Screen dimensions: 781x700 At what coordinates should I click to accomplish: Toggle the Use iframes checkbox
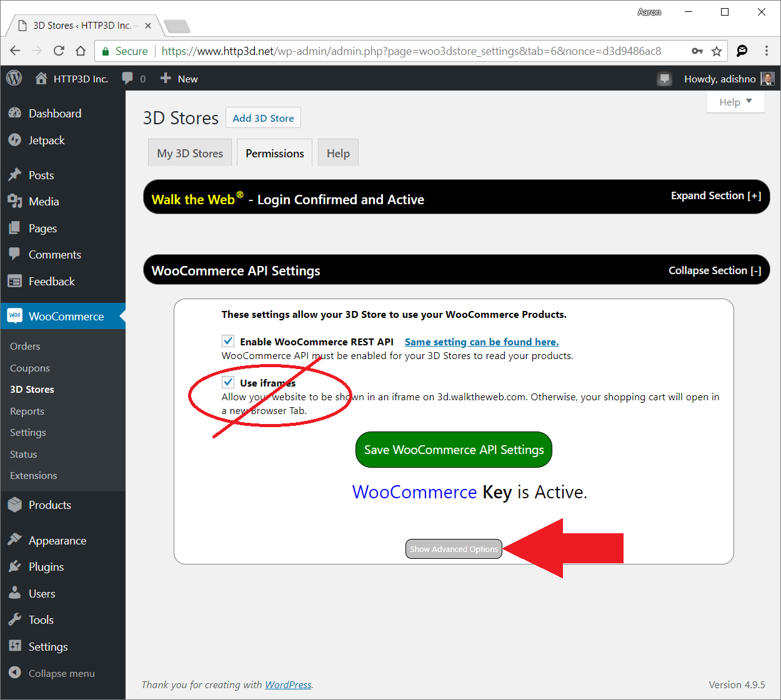click(228, 382)
